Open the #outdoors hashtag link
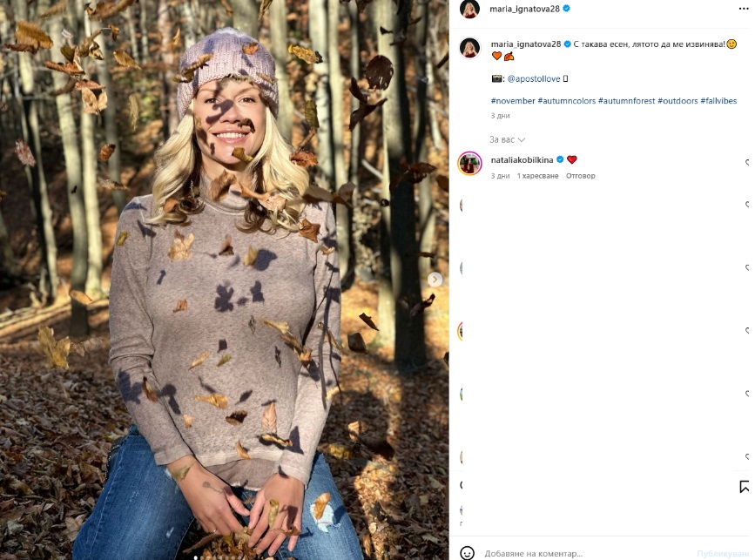Screen dimensions: 755x560 [x=677, y=101]
